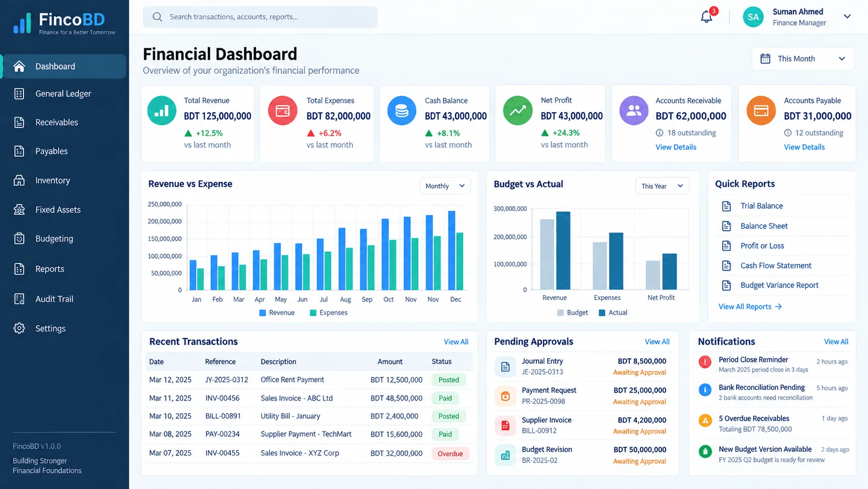Click View All in Recent Transactions
868x489 pixels.
(x=456, y=342)
